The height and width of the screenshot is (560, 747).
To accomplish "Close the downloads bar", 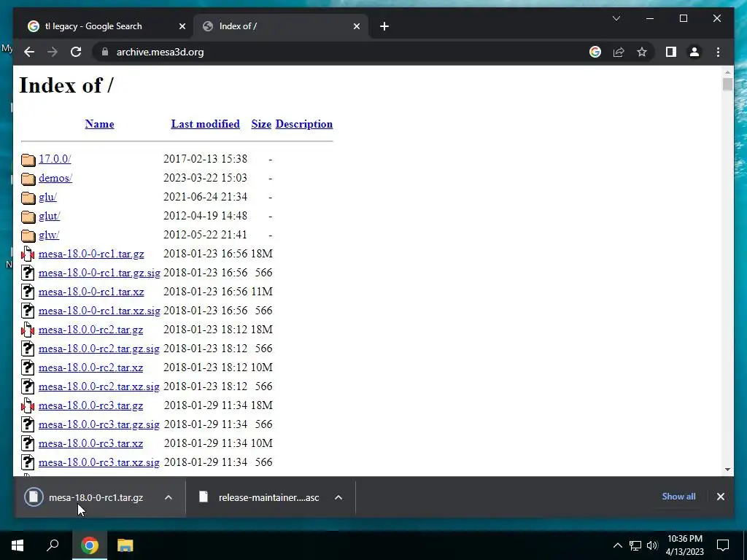I will 720,497.
